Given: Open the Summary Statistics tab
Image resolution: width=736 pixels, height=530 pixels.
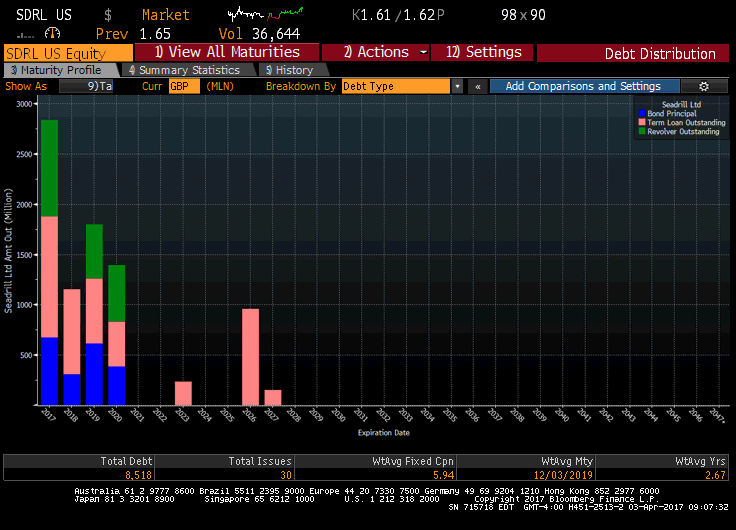Looking at the screenshot, I should point(189,70).
